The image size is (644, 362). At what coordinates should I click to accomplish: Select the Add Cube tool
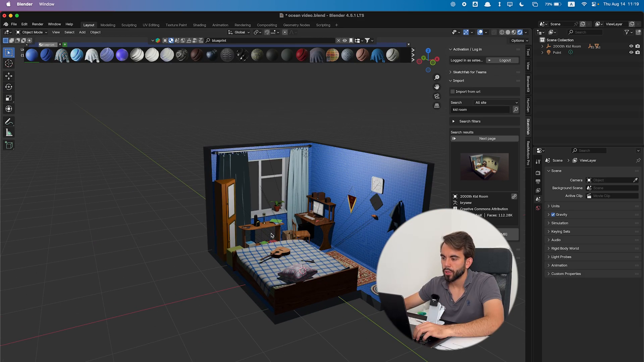[x=9, y=145]
